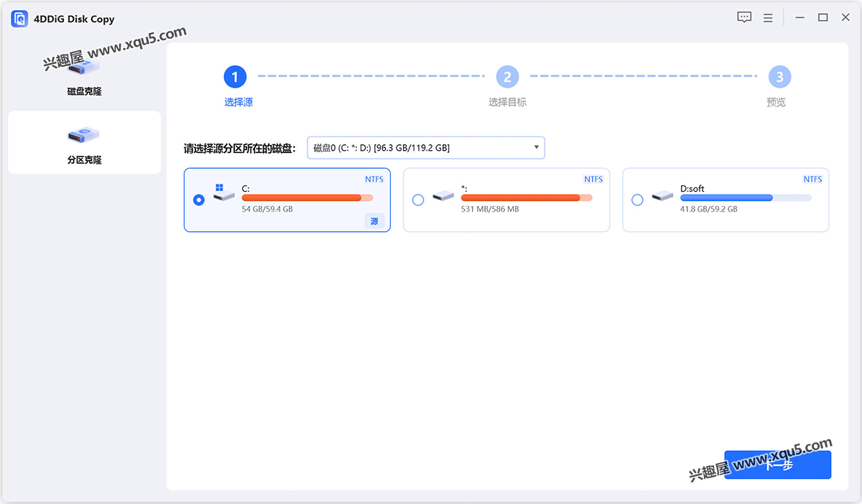862x504 pixels.
Task: Click the 4DDiG Disk Copy title text
Action: (74, 19)
